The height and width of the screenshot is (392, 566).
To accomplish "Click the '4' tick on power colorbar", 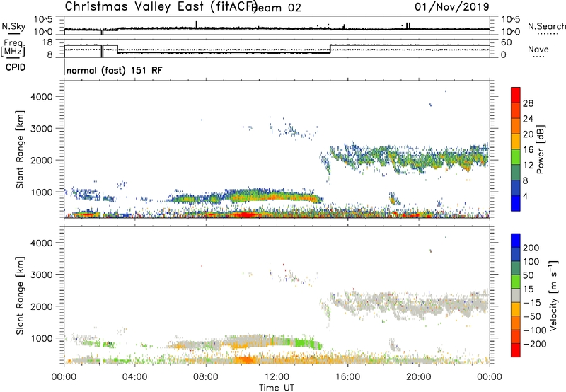I will click(x=526, y=196).
